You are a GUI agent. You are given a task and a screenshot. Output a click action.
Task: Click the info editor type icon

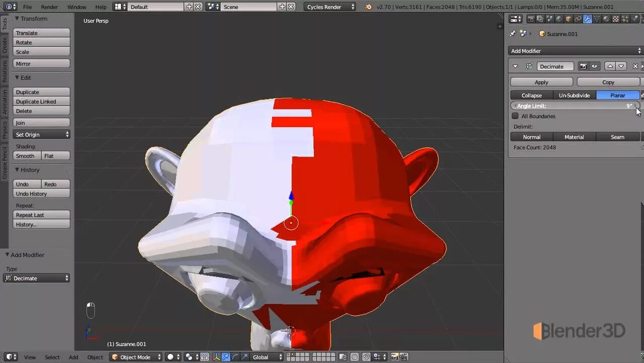coord(10,7)
